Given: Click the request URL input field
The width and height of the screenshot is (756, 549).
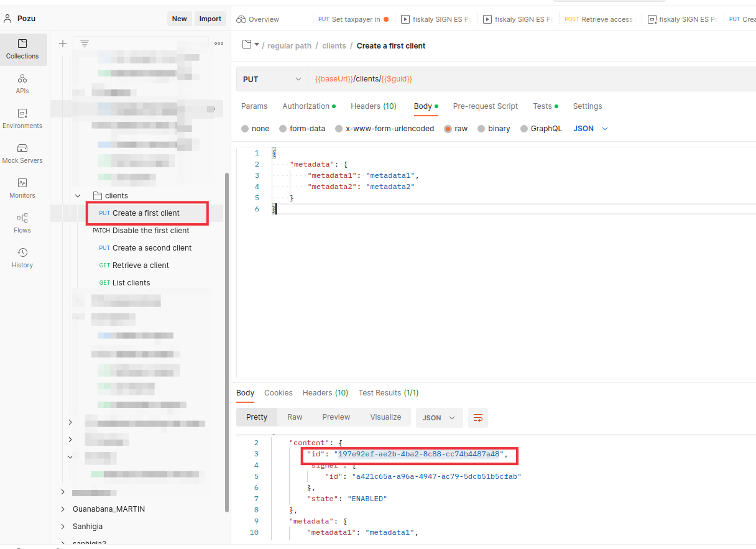Looking at the screenshot, I should 532,79.
